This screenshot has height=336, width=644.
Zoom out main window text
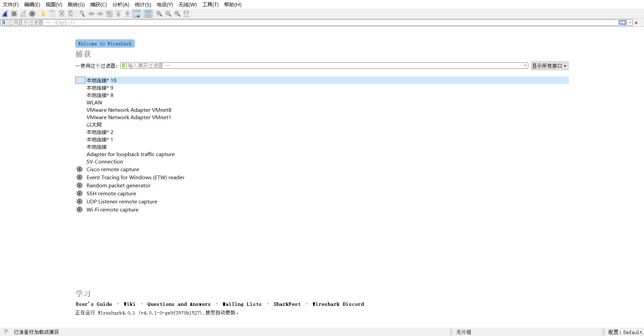[x=168, y=14]
